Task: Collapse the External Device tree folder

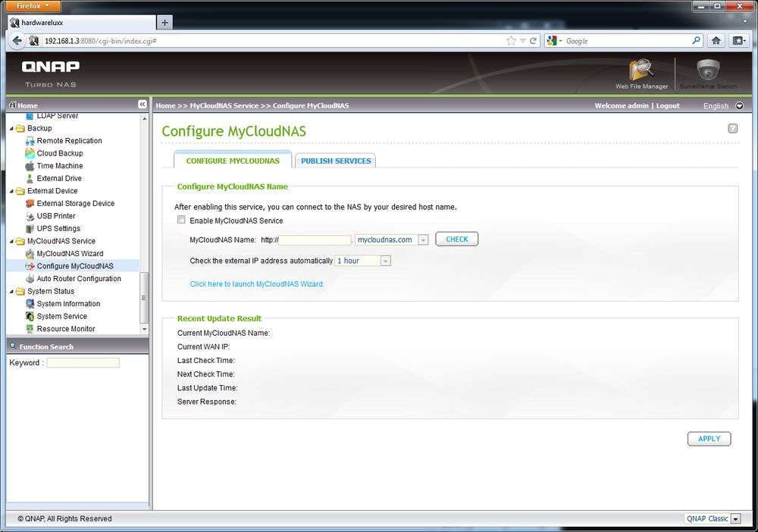Action: pyautogui.click(x=11, y=191)
